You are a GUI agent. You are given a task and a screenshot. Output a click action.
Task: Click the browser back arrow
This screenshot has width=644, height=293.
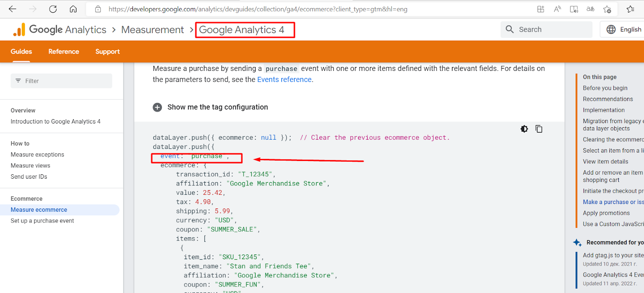[x=12, y=9]
